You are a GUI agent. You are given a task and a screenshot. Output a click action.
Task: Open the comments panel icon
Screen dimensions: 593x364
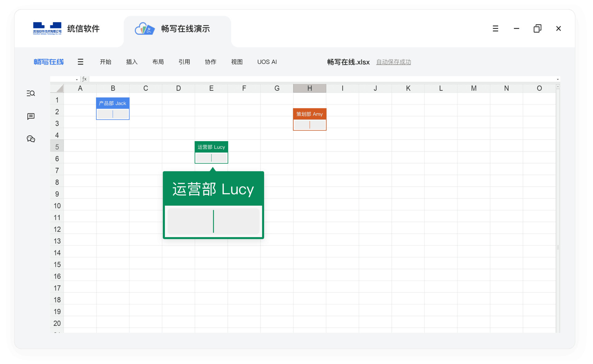tap(31, 116)
